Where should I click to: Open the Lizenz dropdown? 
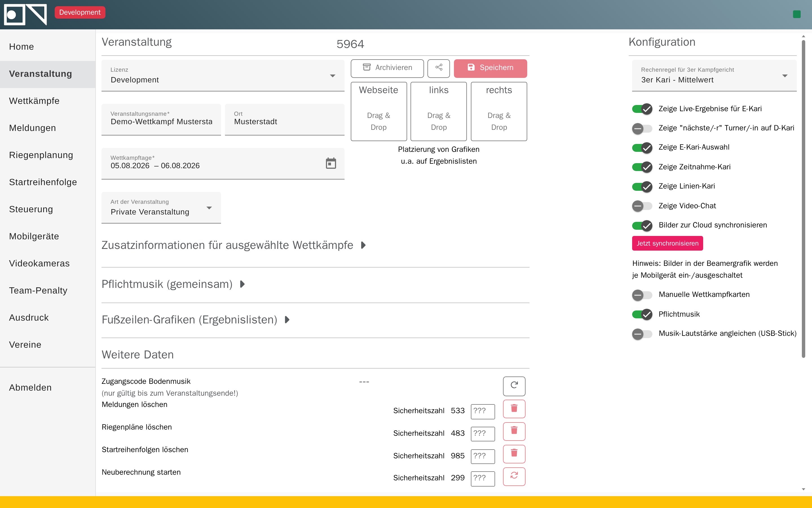coord(223,76)
